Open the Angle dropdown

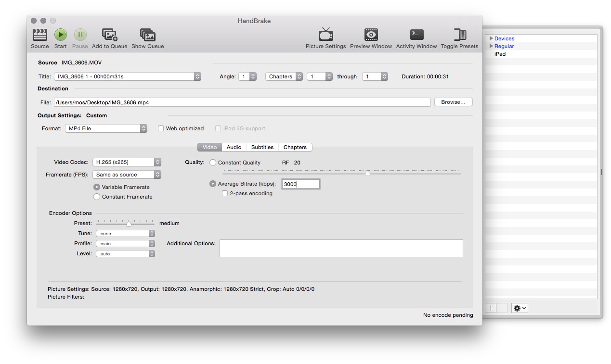click(247, 76)
